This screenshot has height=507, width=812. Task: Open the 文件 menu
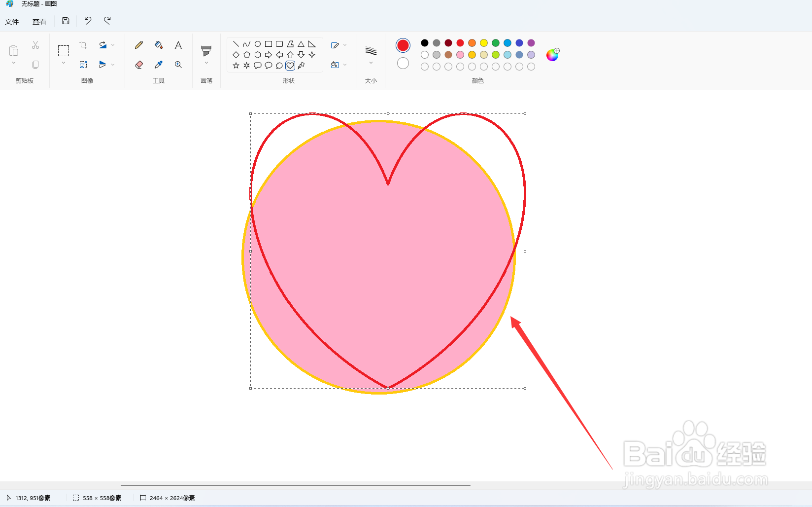coord(12,22)
